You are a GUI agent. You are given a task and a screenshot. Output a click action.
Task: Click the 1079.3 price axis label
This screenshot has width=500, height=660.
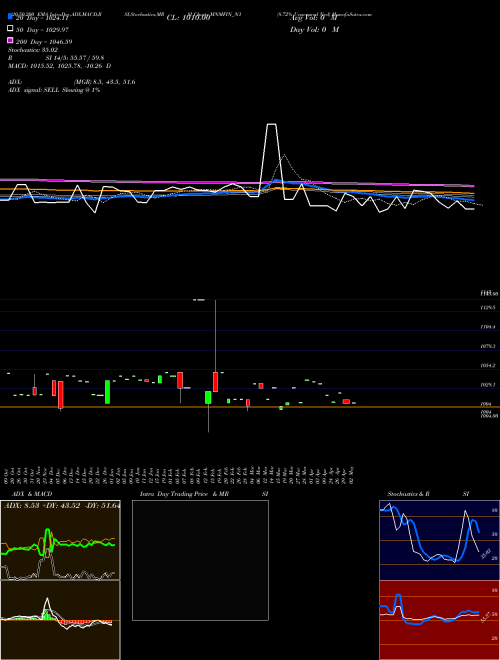point(488,346)
